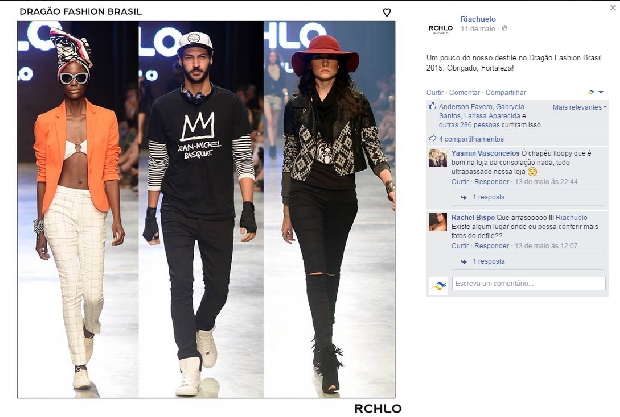This screenshot has height=417, width=620.
Task: Click the post privacy globe icon
Action: tap(504, 28)
